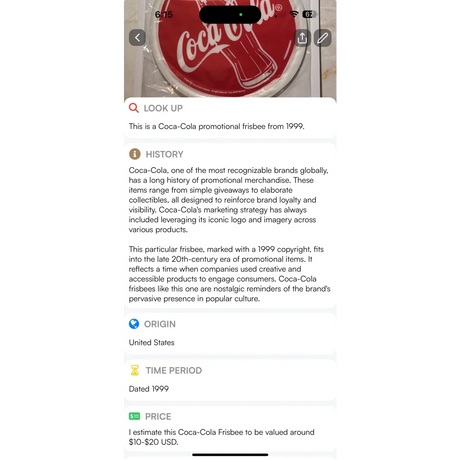Select the TIME PERIOD section heading

click(174, 370)
